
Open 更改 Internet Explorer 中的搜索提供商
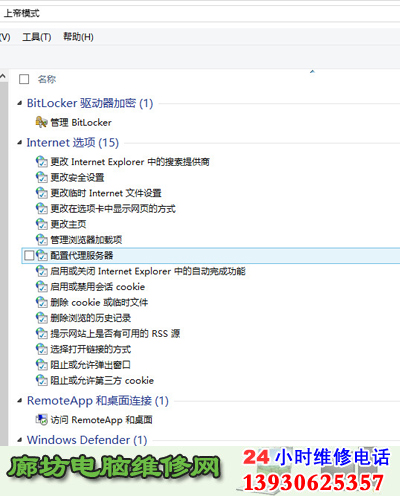tap(130, 162)
